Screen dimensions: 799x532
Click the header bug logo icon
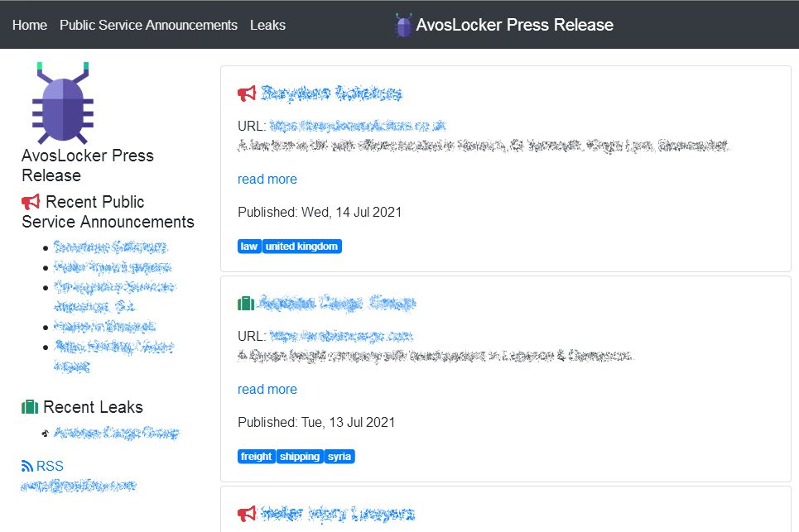pyautogui.click(x=403, y=25)
